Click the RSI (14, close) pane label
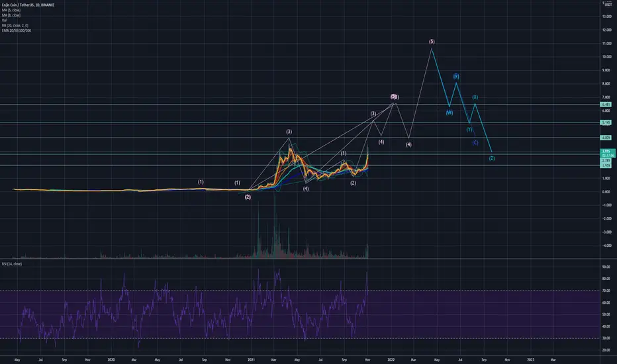617x364 pixels. pos(12,264)
